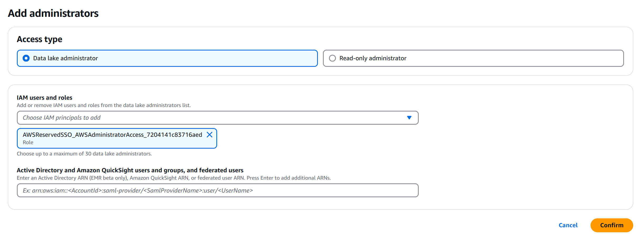Remove the AWSReservedSSO_AWSAdministratorAccess role token
Image resolution: width=644 pixels, height=242 pixels.
(x=209, y=135)
